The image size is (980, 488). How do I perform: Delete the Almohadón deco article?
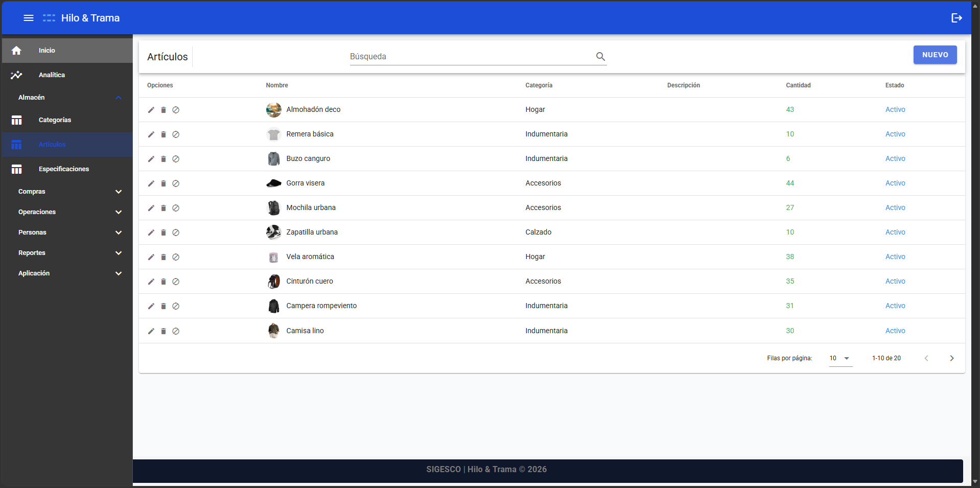[164, 110]
